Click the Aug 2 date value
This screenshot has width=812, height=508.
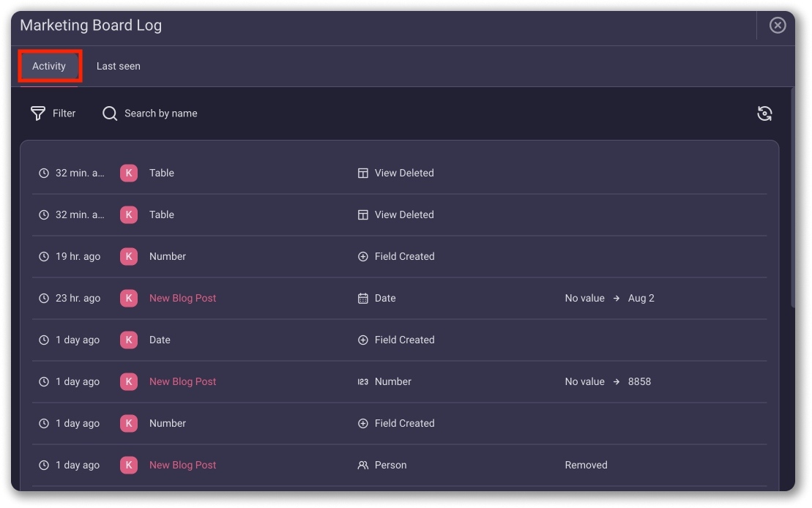point(643,298)
